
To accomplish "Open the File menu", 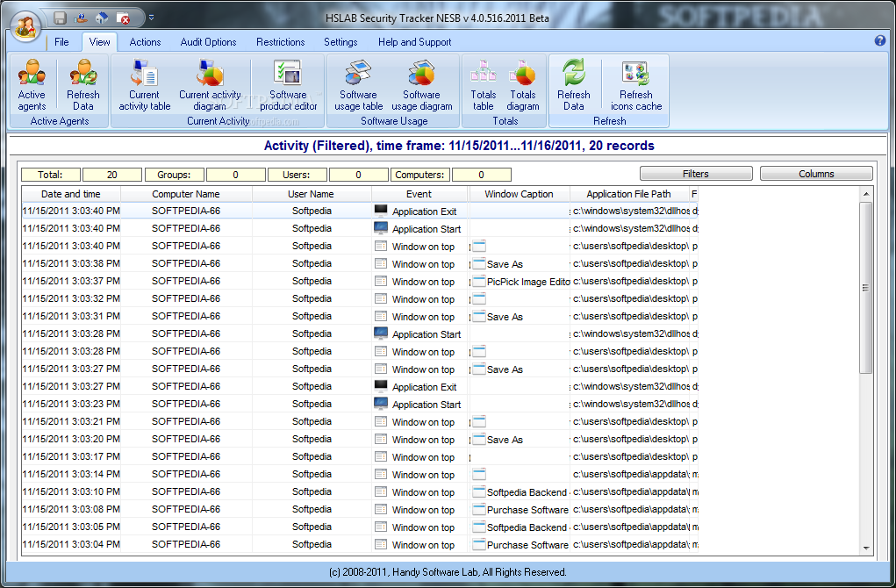I will [x=61, y=42].
